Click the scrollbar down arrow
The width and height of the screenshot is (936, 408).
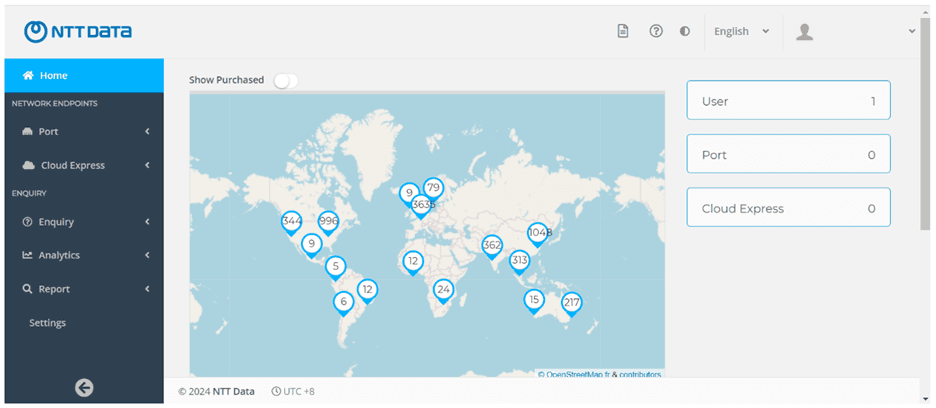click(x=925, y=398)
